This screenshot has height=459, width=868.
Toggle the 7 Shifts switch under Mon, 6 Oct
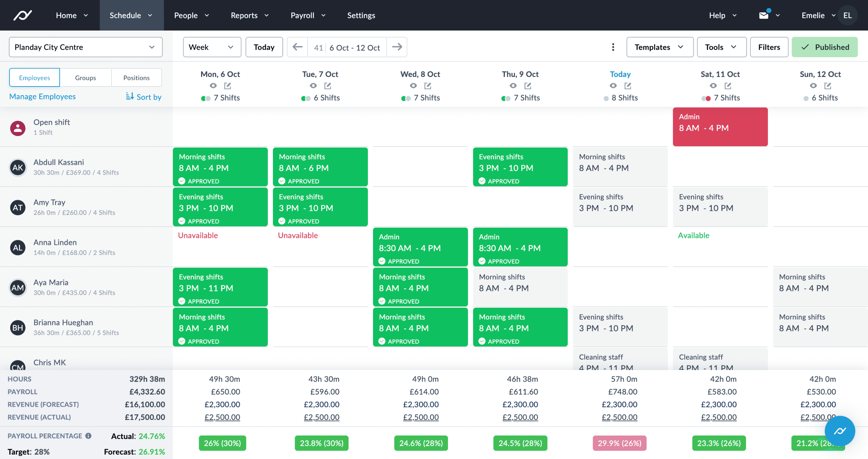(206, 98)
